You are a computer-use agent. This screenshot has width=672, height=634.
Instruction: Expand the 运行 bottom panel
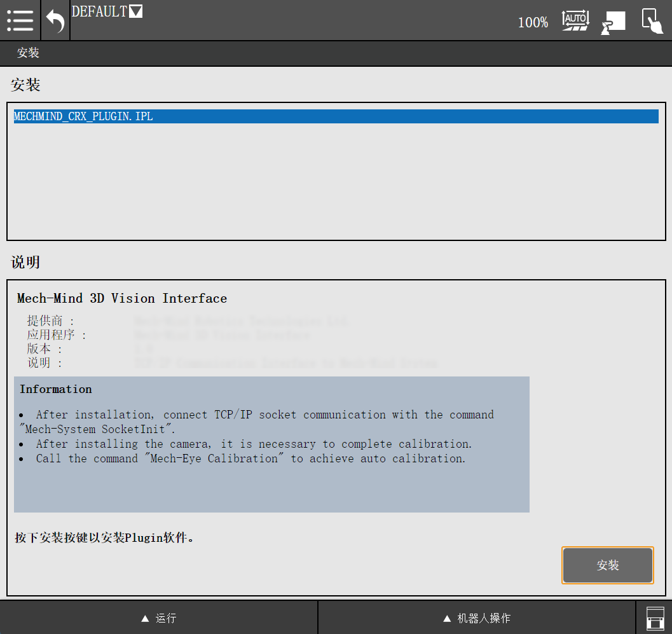tap(158, 617)
